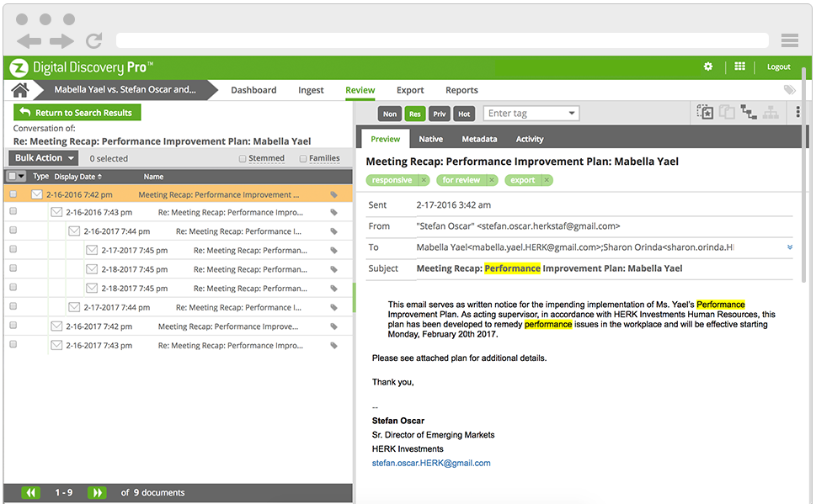
Task: Click tag icon on the 2-16-2017 7:43 pm row
Action: tap(333, 345)
